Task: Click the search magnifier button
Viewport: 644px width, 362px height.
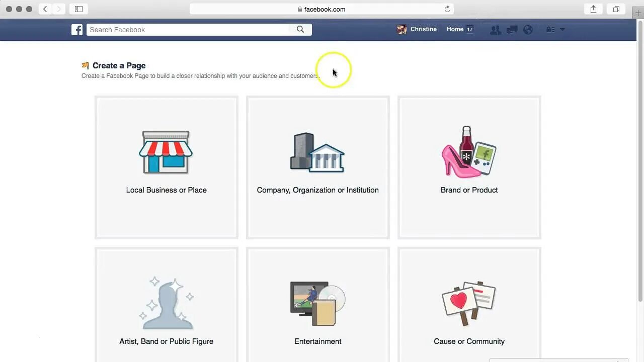Action: tap(300, 30)
